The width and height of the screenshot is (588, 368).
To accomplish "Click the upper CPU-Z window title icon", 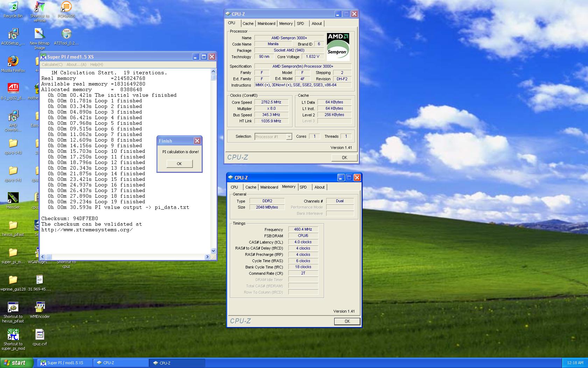I will 228,14.
